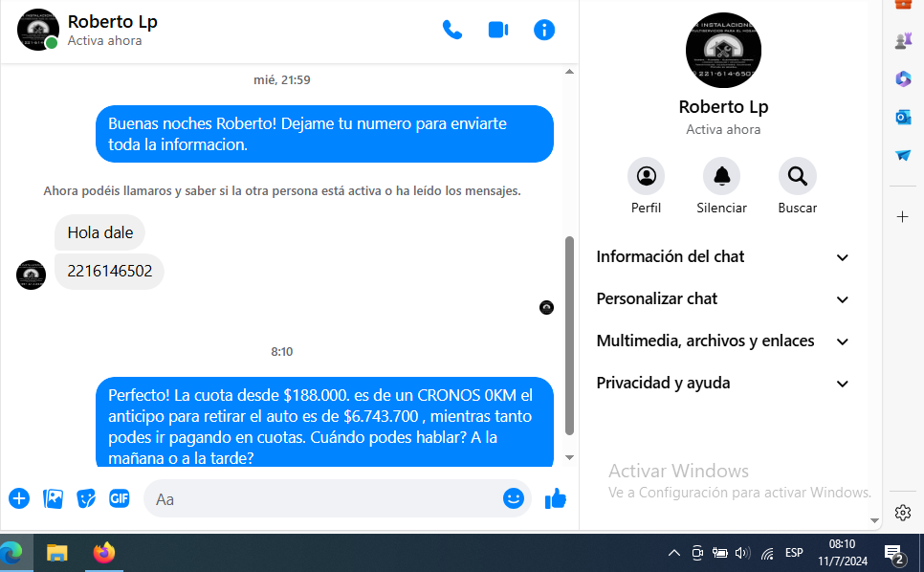924x572 pixels.
Task: Toggle the conversation information panel icon
Action: pyautogui.click(x=544, y=30)
